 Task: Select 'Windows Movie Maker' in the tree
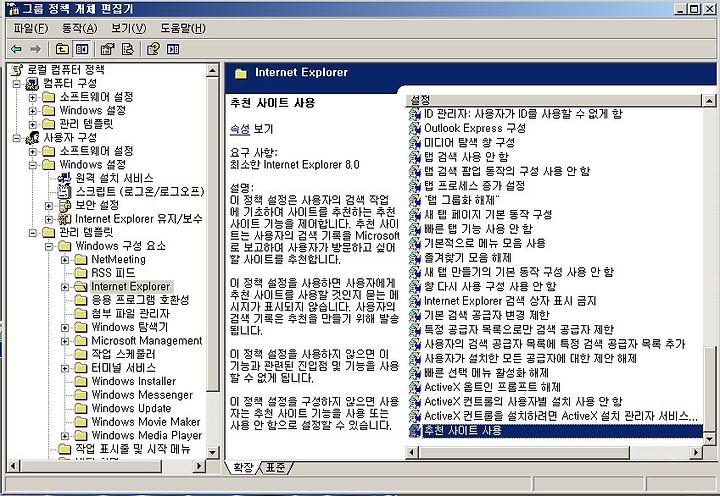pos(146,422)
